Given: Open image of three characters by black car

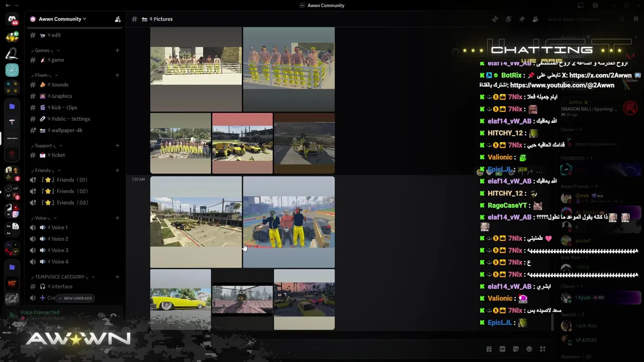Looking at the screenshot, I should click(289, 222).
